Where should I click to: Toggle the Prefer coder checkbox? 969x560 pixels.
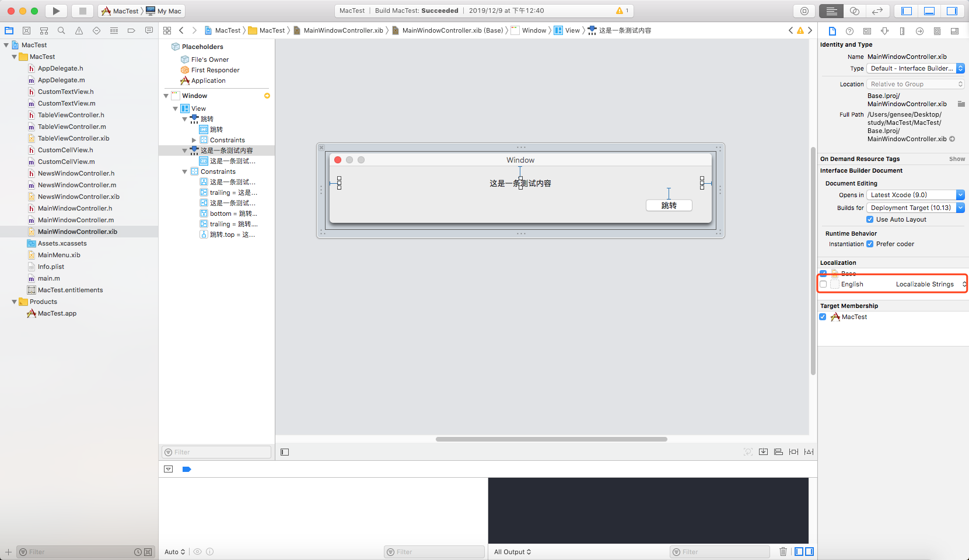tap(870, 244)
